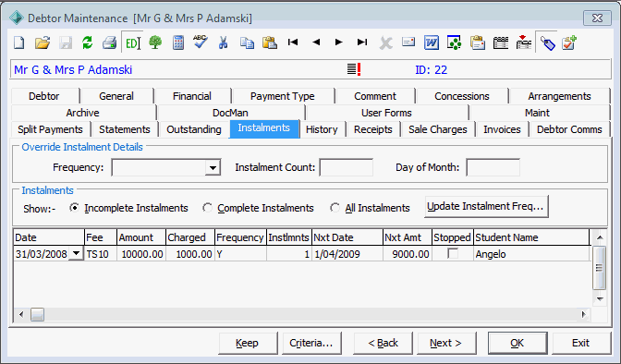
Task: Click the grid horizontal scrollbar right arrow
Action: tap(583, 314)
